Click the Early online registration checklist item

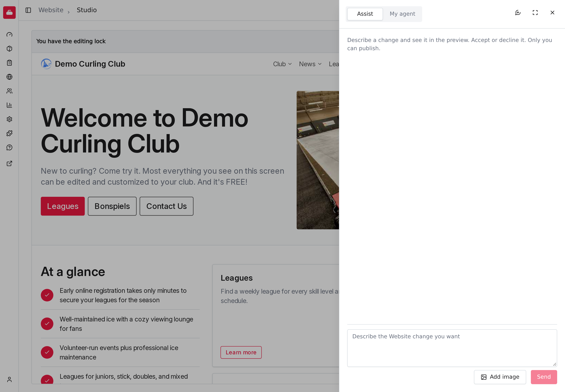(x=120, y=295)
